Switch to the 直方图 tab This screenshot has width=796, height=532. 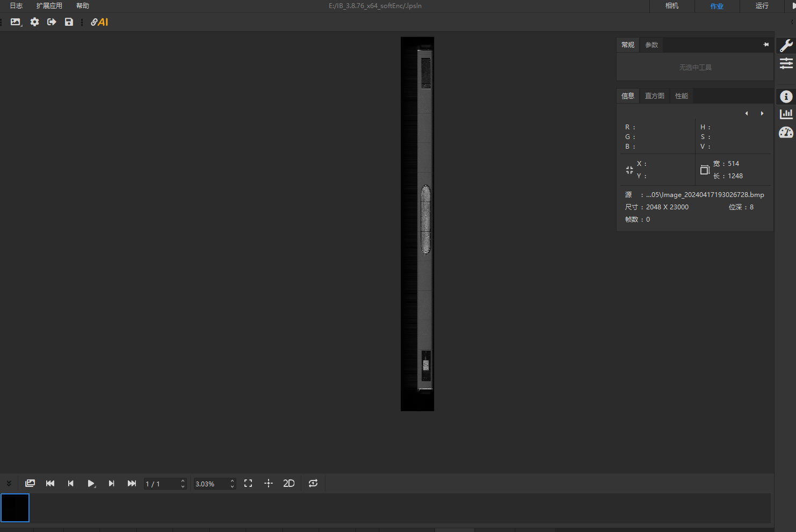[654, 96]
